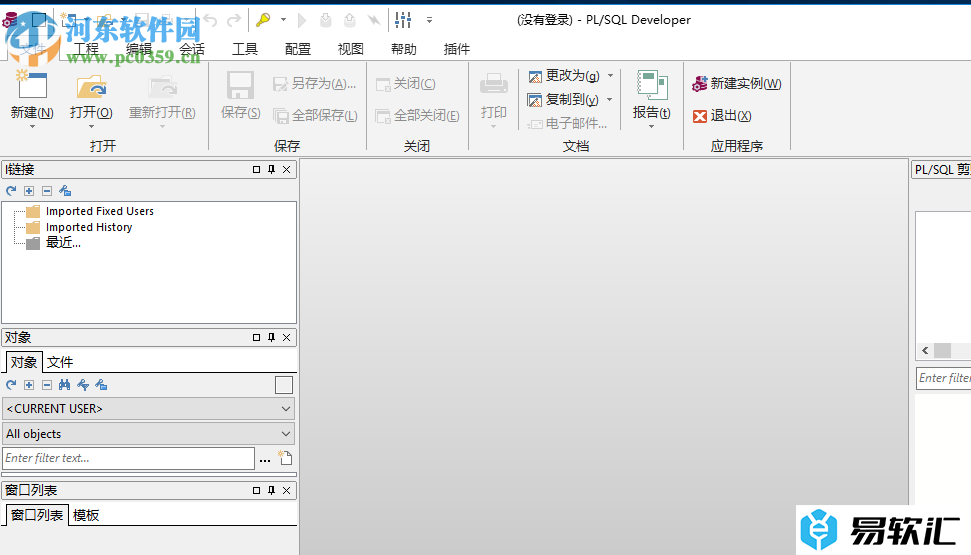Select Imported Fixed Users folder
Image resolution: width=971 pixels, height=555 pixels.
click(100, 211)
